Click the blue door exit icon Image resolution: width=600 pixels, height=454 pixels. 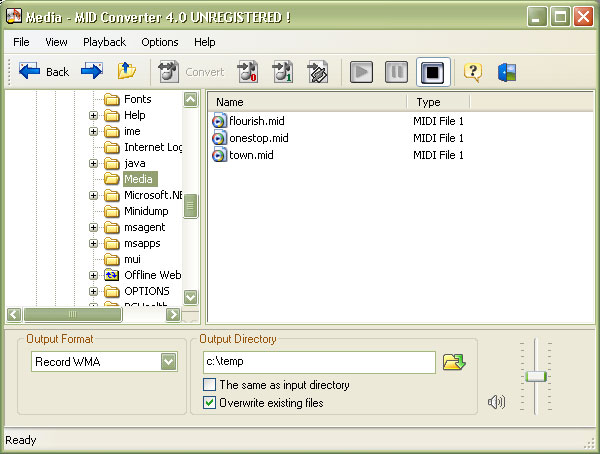[507, 72]
